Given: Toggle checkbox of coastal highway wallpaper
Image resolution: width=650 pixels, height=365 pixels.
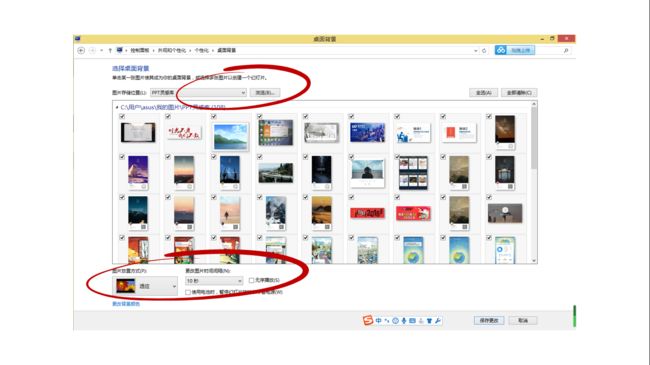Looking at the screenshot, I should click(x=260, y=157).
